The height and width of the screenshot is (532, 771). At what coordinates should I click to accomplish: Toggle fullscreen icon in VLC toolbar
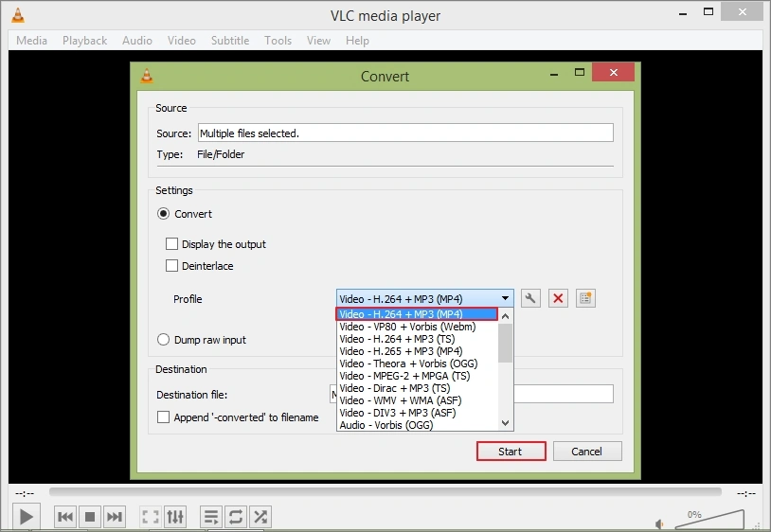(151, 517)
